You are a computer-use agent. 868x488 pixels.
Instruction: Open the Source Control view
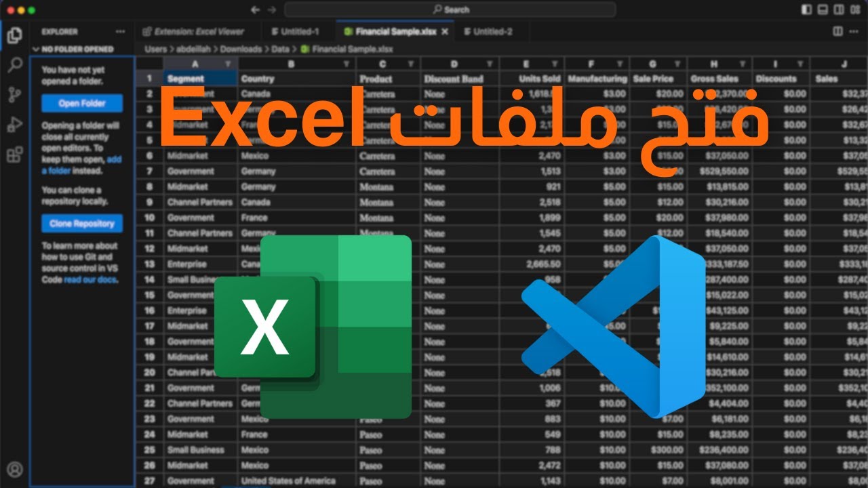pos(14,95)
